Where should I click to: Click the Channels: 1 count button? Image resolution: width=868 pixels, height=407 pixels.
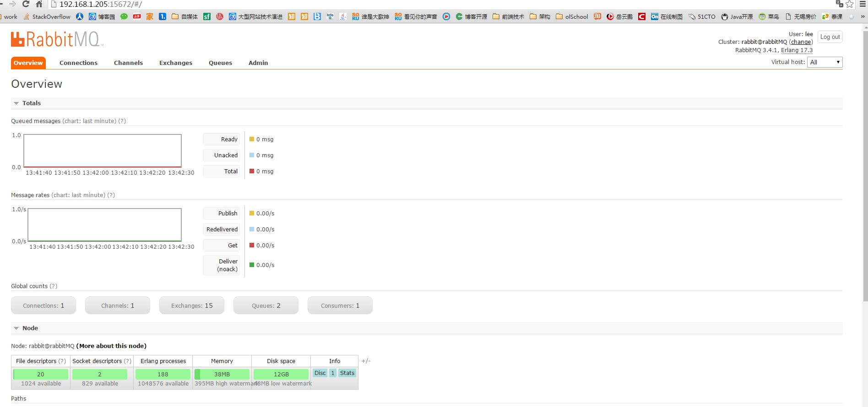pyautogui.click(x=118, y=305)
